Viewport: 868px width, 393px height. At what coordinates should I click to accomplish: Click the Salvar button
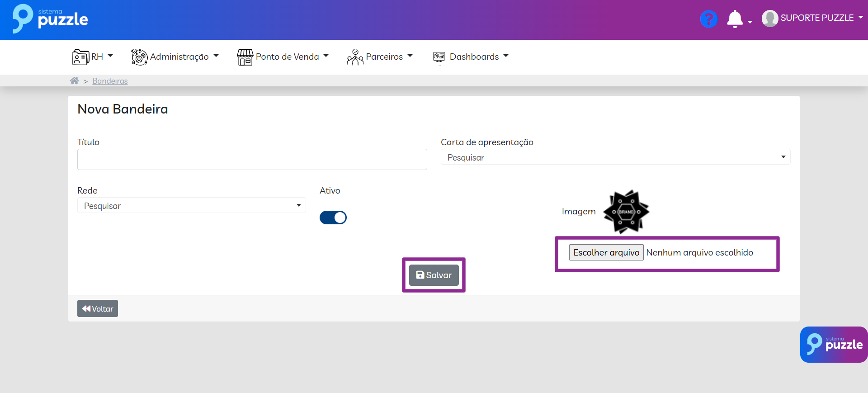pyautogui.click(x=434, y=275)
